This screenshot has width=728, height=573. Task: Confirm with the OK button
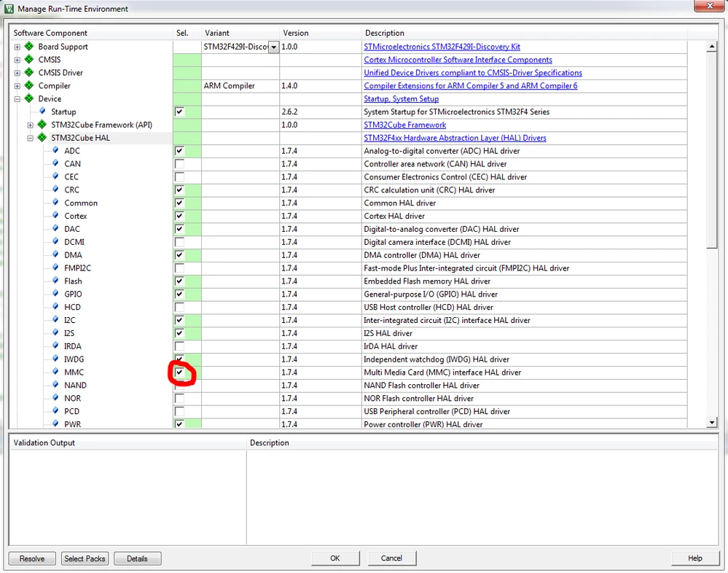[335, 558]
